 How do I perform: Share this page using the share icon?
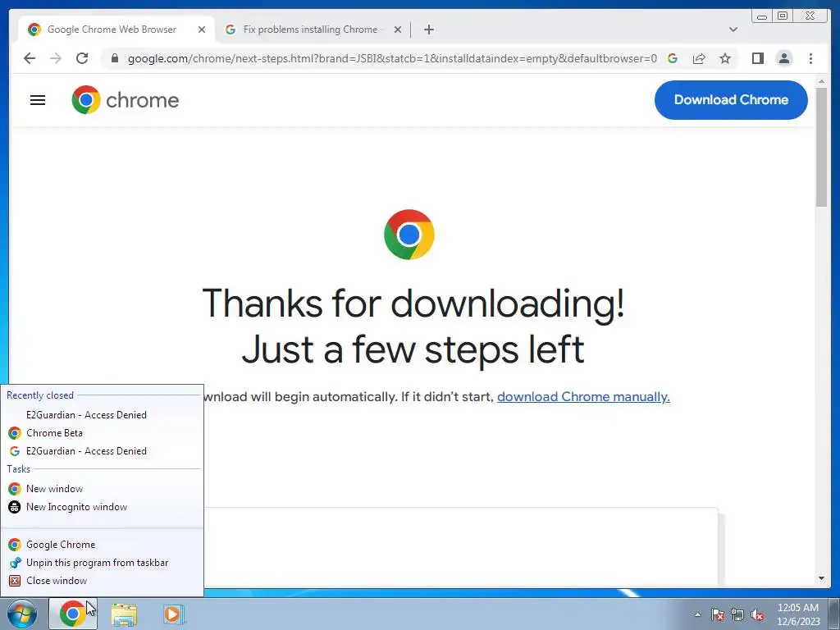[699, 58]
